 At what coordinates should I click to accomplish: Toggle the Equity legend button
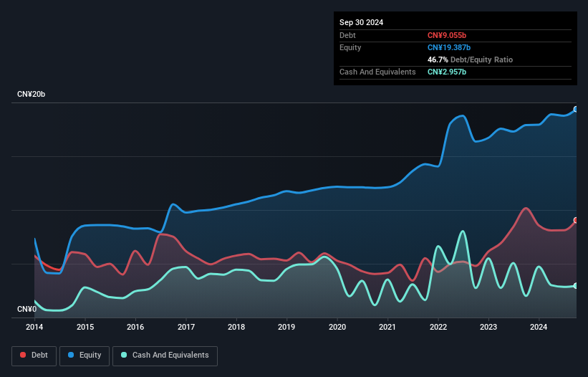pyautogui.click(x=85, y=355)
